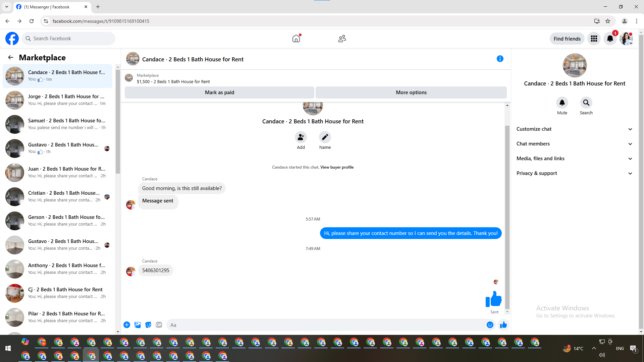The image size is (644, 362).
Task: Open the weather widget showing 14°C
Action: coord(573,349)
